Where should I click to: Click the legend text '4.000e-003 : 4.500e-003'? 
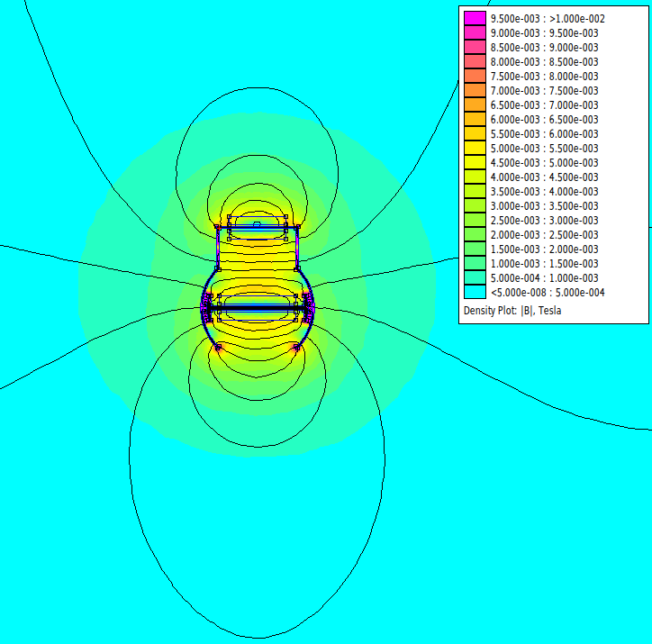click(544, 177)
